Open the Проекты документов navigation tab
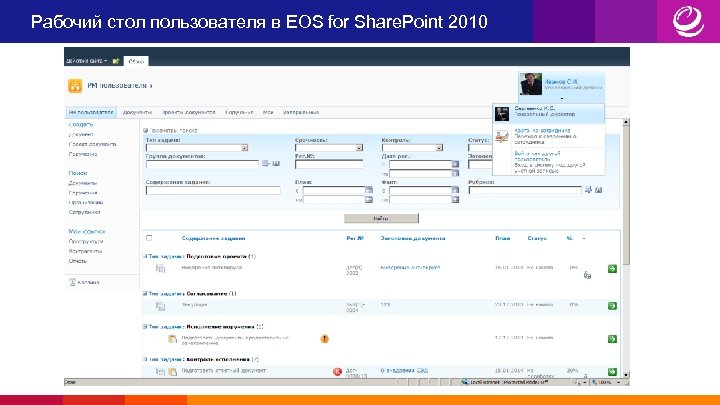This screenshot has width=720, height=405. tap(189, 112)
